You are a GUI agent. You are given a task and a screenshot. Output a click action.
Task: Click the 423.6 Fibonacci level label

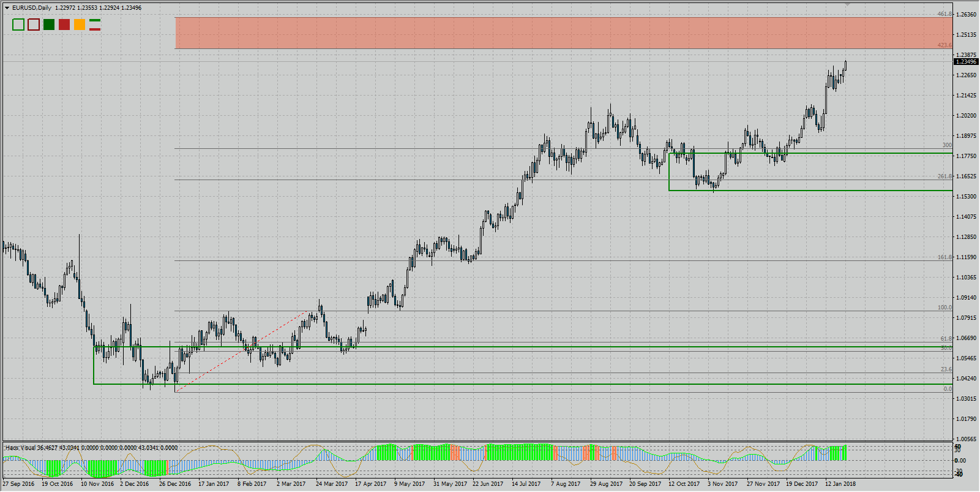[x=944, y=45]
